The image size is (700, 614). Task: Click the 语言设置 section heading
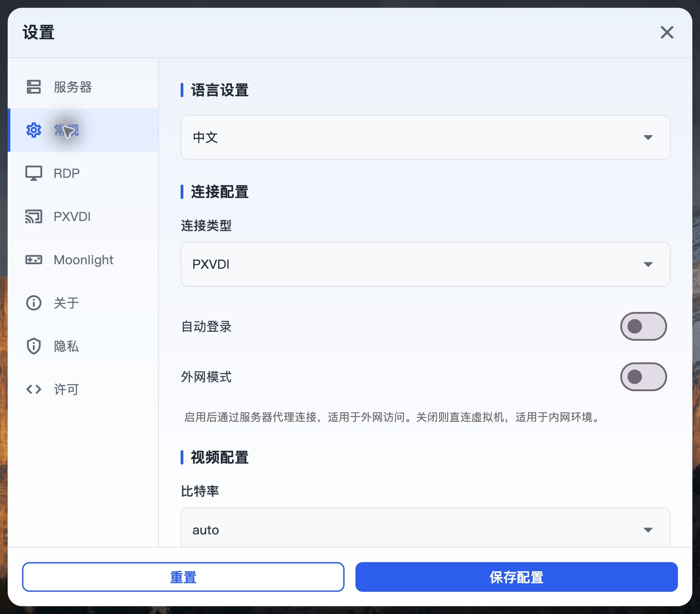[220, 90]
